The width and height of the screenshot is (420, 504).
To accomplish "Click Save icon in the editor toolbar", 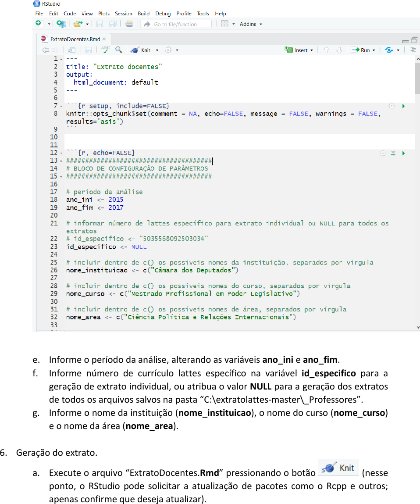I will [x=89, y=50].
